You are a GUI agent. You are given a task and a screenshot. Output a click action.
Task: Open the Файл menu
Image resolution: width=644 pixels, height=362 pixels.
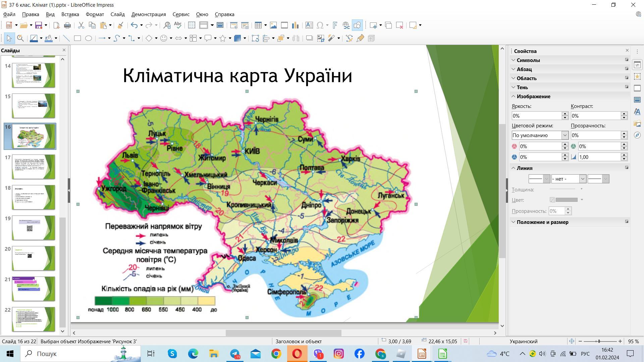click(9, 14)
